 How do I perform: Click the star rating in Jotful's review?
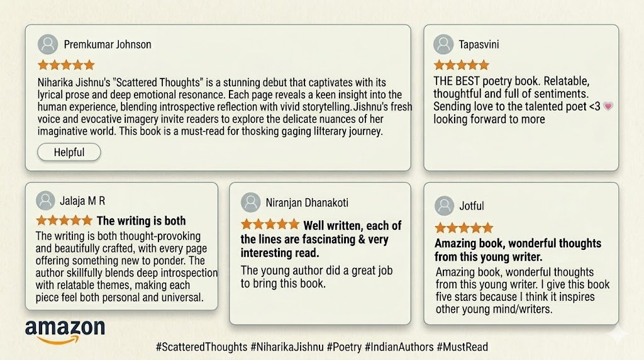[464, 228]
